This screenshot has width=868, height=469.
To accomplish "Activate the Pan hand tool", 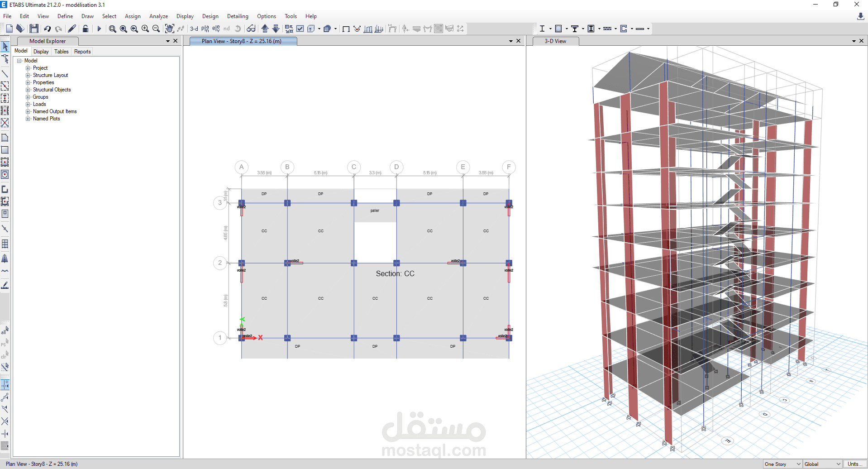I will click(169, 29).
